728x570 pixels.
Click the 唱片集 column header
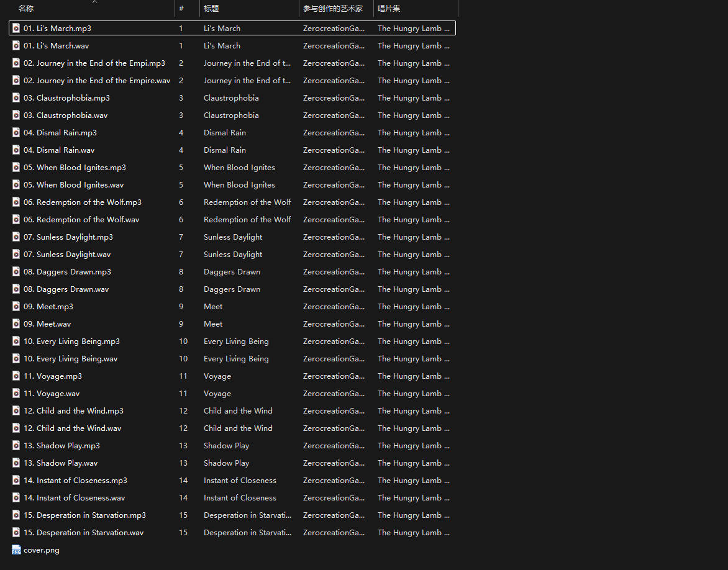click(x=389, y=9)
